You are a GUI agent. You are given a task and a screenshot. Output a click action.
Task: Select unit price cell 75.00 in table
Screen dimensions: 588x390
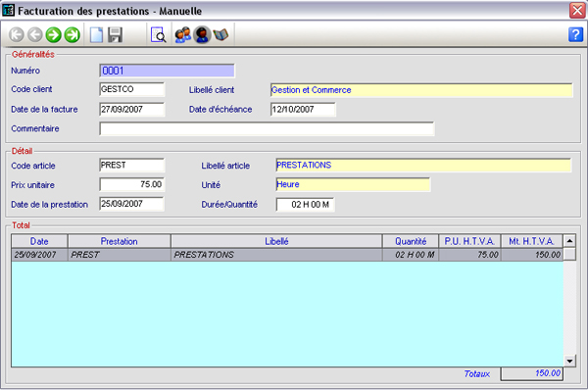(469, 255)
